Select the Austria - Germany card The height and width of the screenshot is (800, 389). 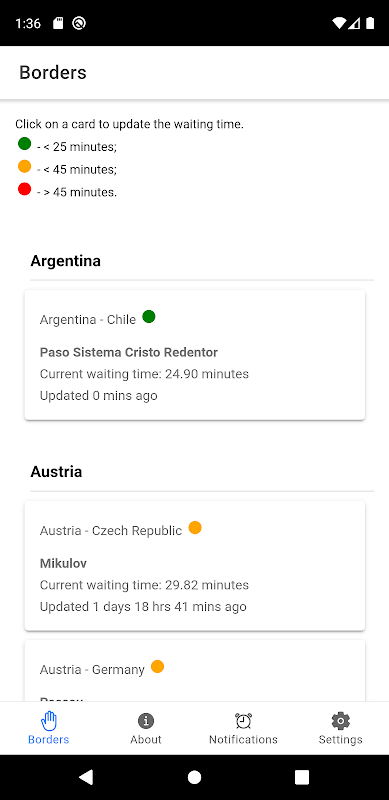194,671
